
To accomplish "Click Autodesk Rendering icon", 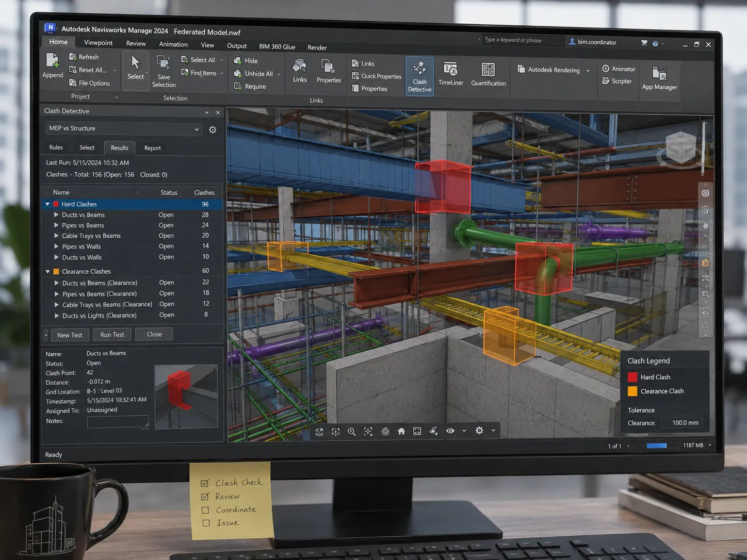I will pyautogui.click(x=521, y=69).
